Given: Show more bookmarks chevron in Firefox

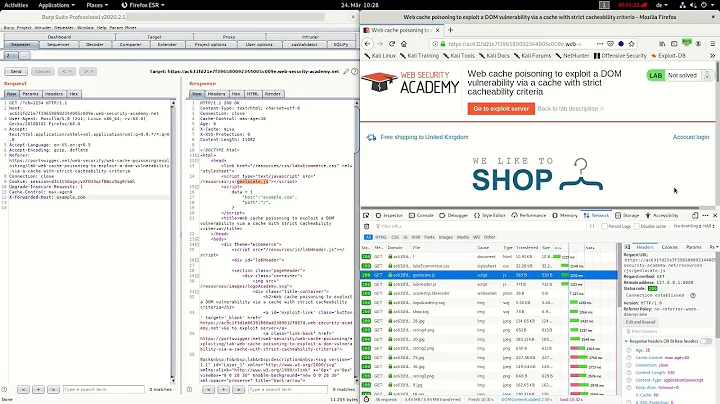Looking at the screenshot, I should tap(712, 56).
